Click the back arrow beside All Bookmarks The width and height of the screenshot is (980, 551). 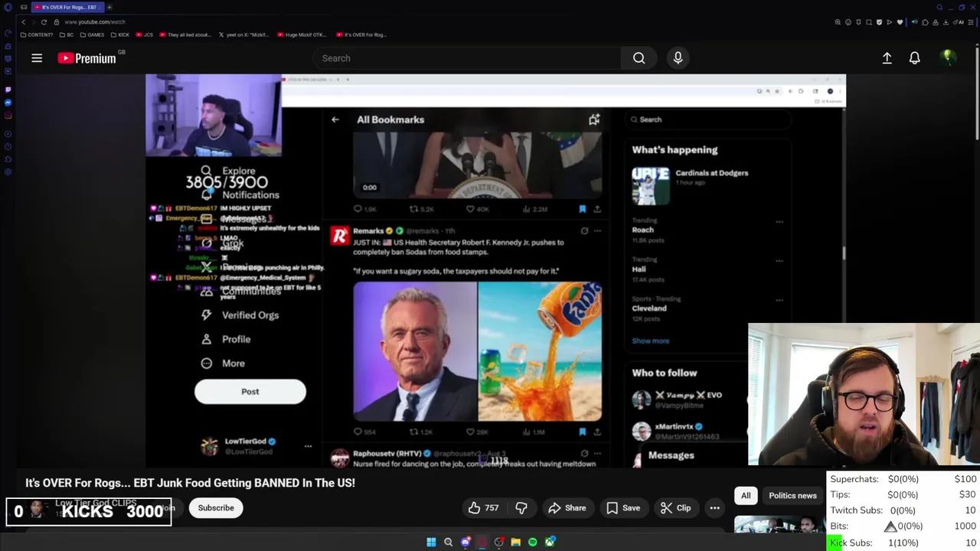(x=335, y=119)
